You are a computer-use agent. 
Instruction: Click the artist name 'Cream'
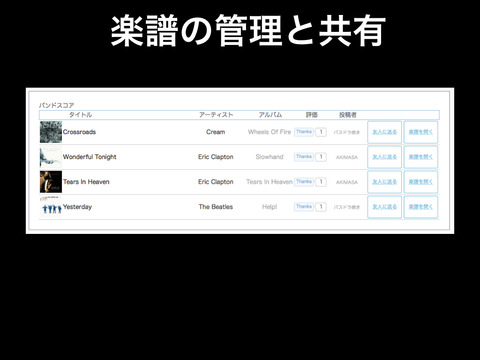[216, 132]
